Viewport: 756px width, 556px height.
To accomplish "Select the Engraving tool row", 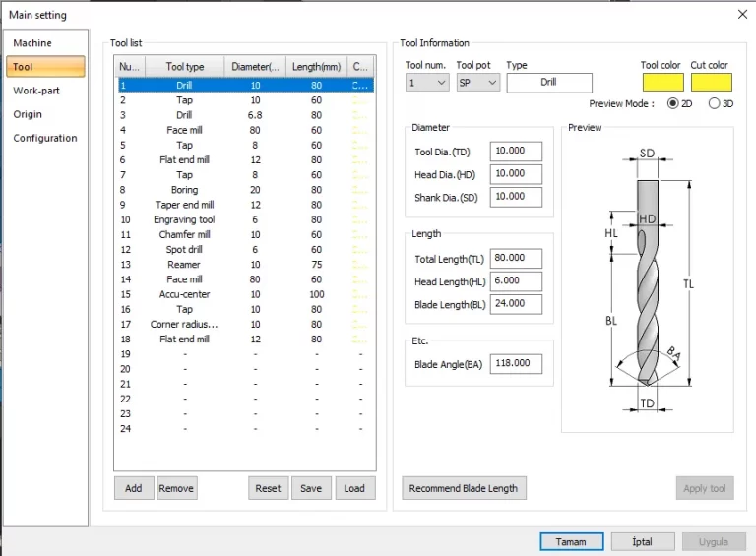I will (184, 220).
